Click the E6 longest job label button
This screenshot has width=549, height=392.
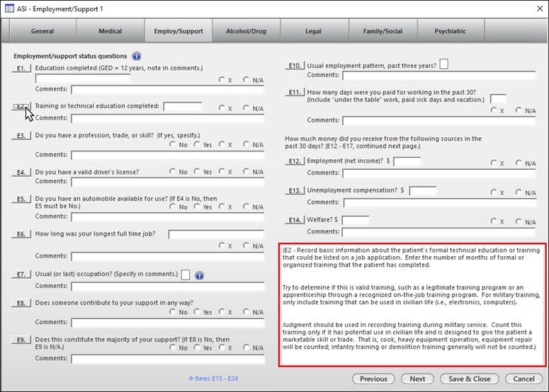coord(22,234)
